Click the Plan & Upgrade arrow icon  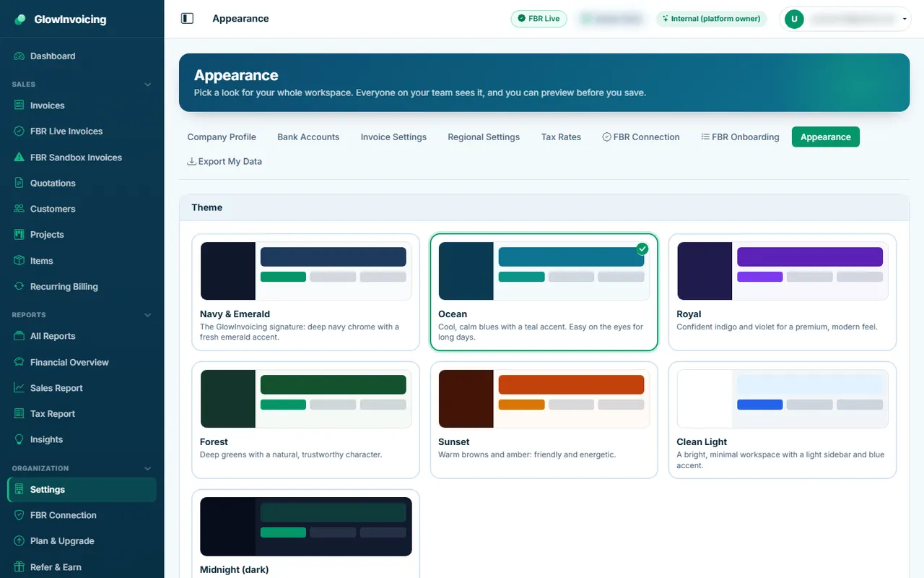click(19, 541)
